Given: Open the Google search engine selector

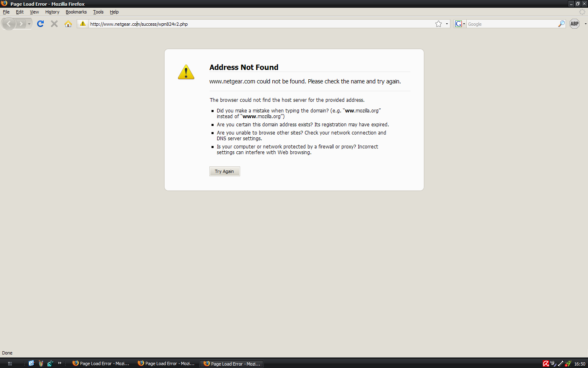Looking at the screenshot, I should [x=460, y=24].
